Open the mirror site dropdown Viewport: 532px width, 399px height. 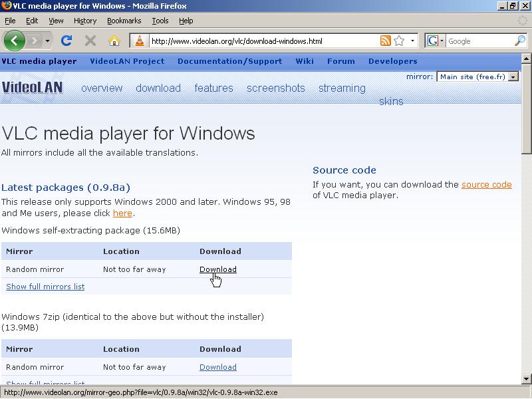coord(513,76)
